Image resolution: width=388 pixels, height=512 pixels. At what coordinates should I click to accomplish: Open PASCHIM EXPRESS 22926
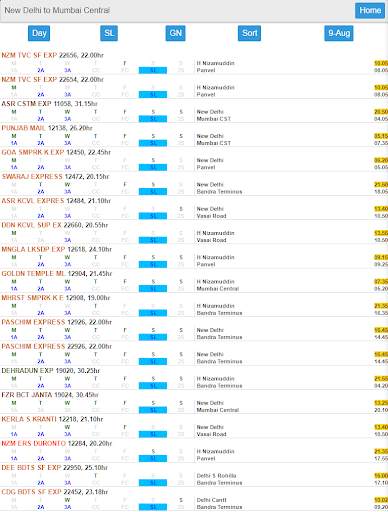(57, 346)
